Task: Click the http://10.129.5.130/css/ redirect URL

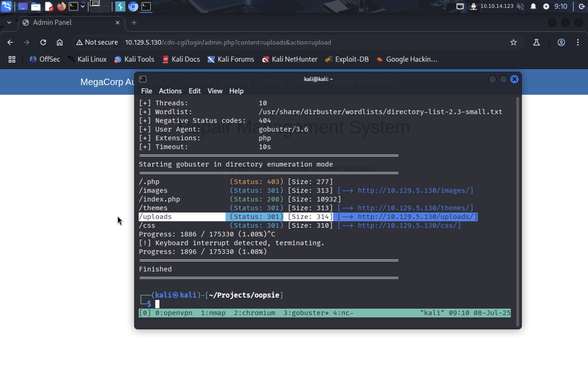Action: (x=407, y=225)
